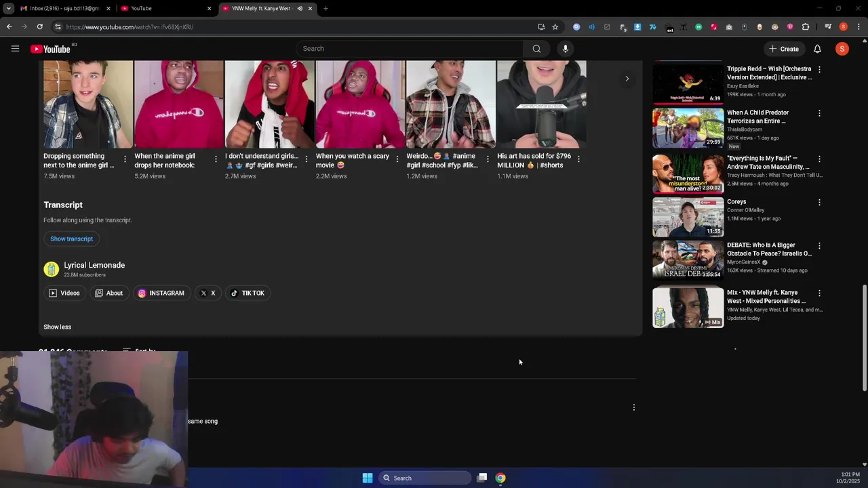Click the browser address bar URL

pyautogui.click(x=130, y=27)
